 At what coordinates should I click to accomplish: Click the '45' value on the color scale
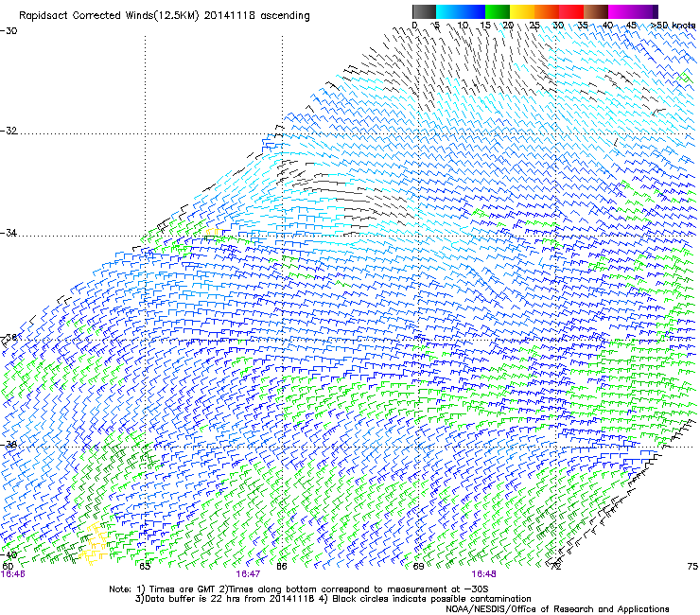631,26
